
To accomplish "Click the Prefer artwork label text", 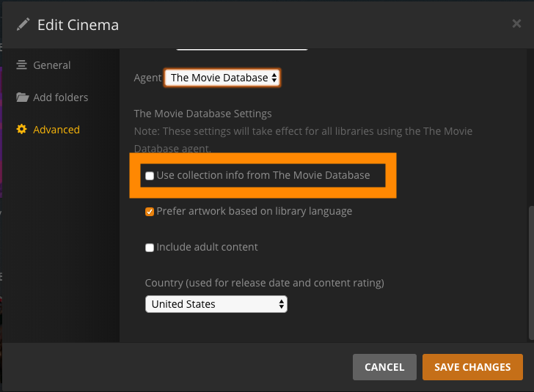I will click(254, 212).
